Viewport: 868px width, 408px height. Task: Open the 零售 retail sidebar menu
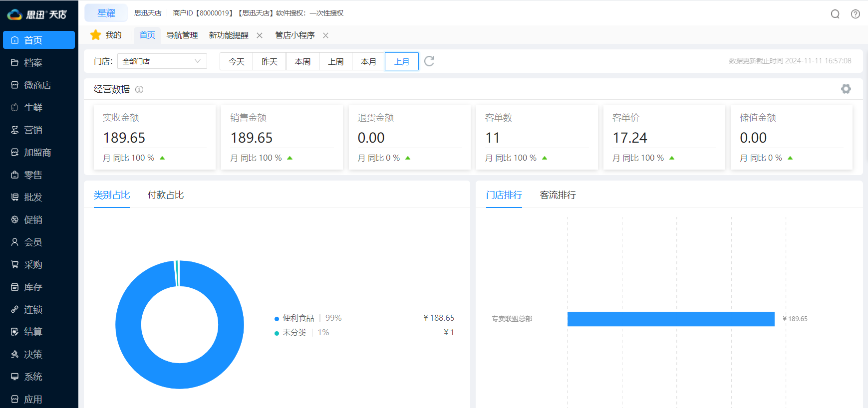[39, 175]
